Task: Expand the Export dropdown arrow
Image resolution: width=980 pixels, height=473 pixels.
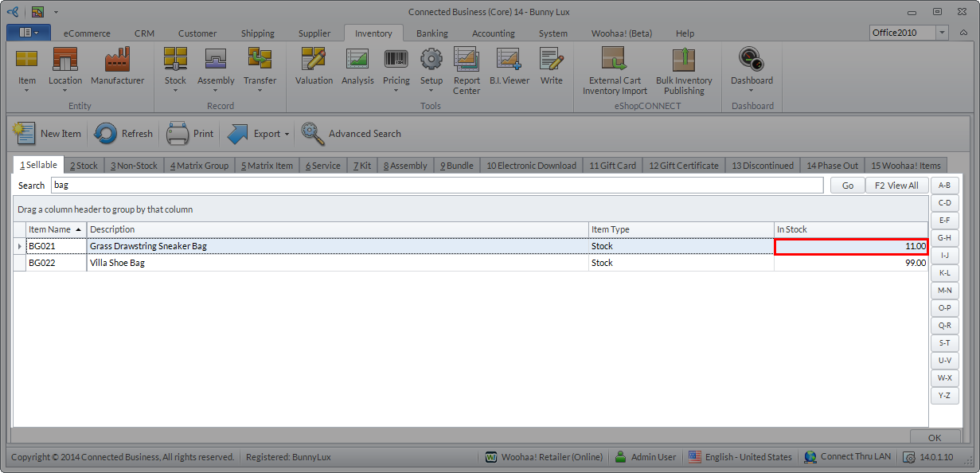Action: (x=287, y=135)
